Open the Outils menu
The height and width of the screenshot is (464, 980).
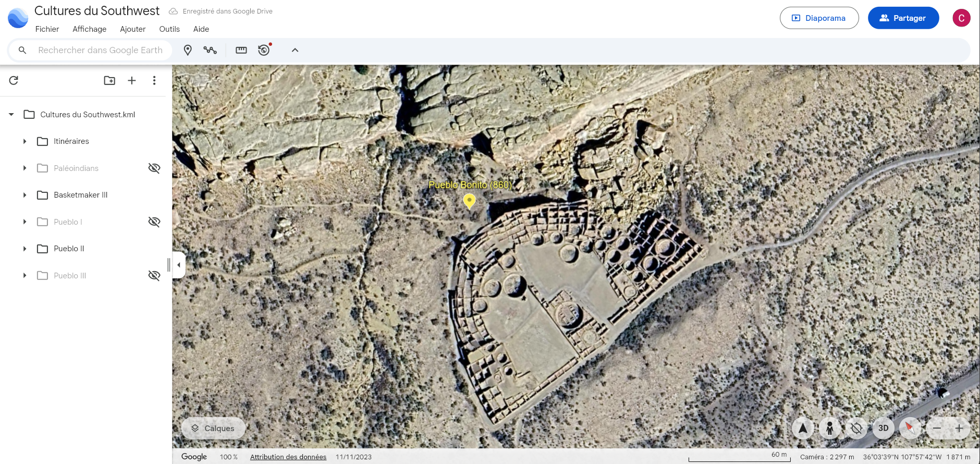coord(169,29)
